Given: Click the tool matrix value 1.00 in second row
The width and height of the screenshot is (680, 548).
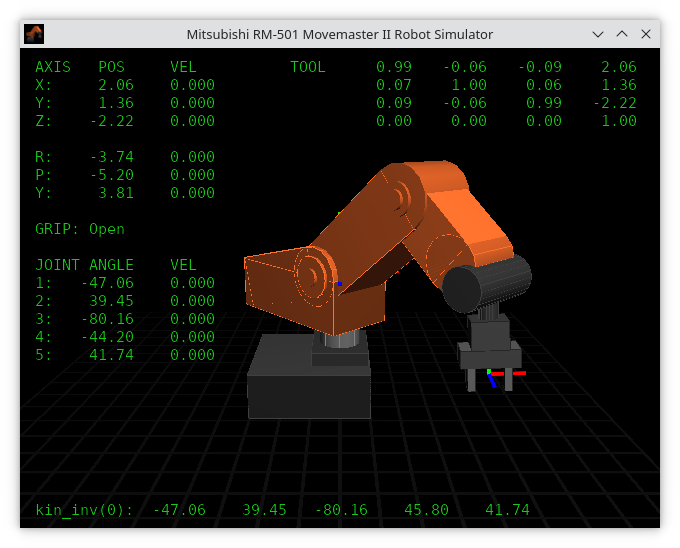Looking at the screenshot, I should (x=469, y=85).
